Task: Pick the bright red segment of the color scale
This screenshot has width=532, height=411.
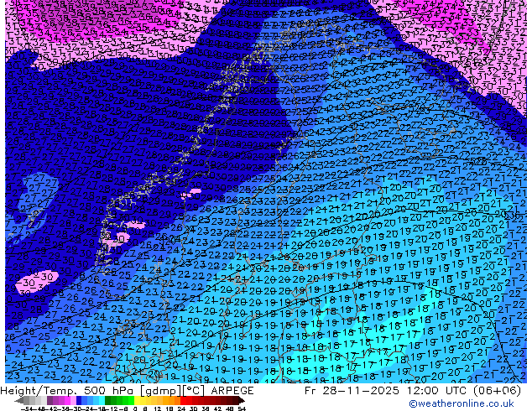Action: point(186,401)
